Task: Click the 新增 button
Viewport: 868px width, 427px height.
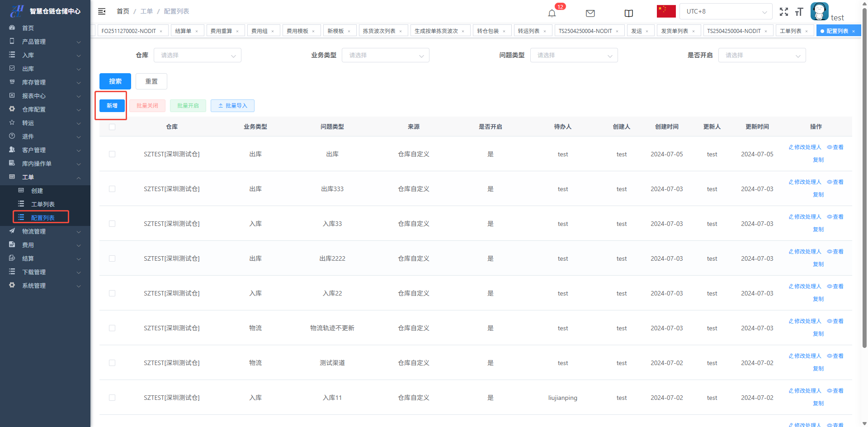Action: click(x=112, y=106)
